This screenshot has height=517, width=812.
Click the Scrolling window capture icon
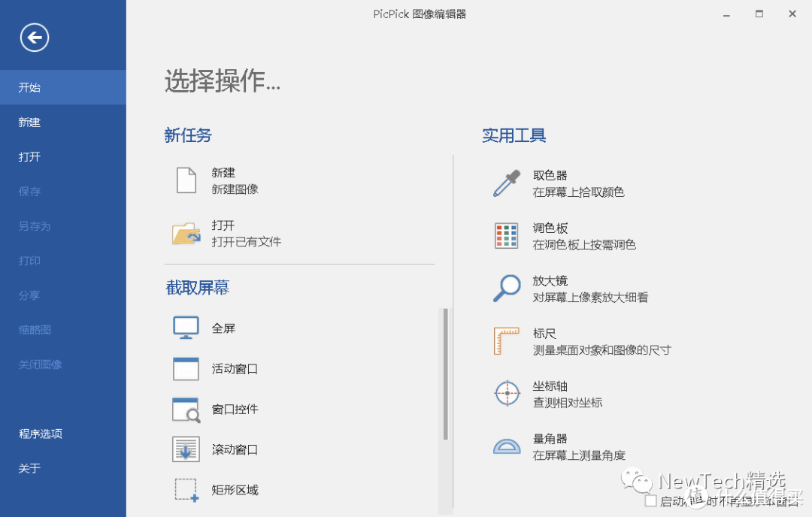tap(186, 449)
